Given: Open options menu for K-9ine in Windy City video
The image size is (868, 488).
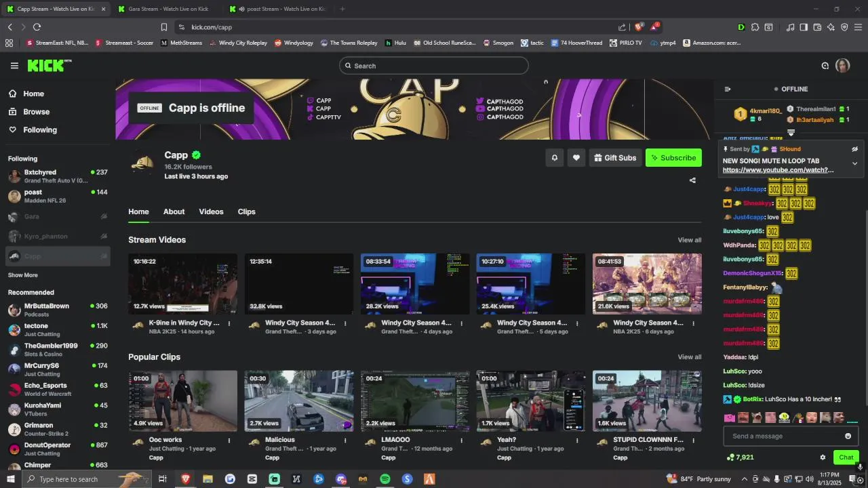Looking at the screenshot, I should tap(229, 323).
